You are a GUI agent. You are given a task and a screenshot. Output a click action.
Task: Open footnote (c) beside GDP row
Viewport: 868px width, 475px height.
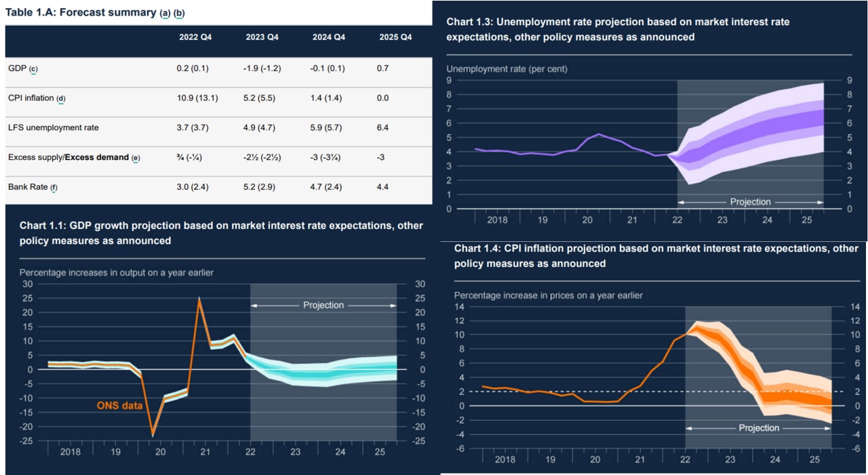(33, 68)
